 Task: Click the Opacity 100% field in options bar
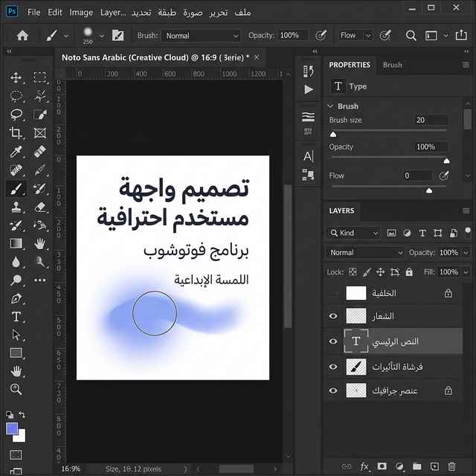(293, 36)
